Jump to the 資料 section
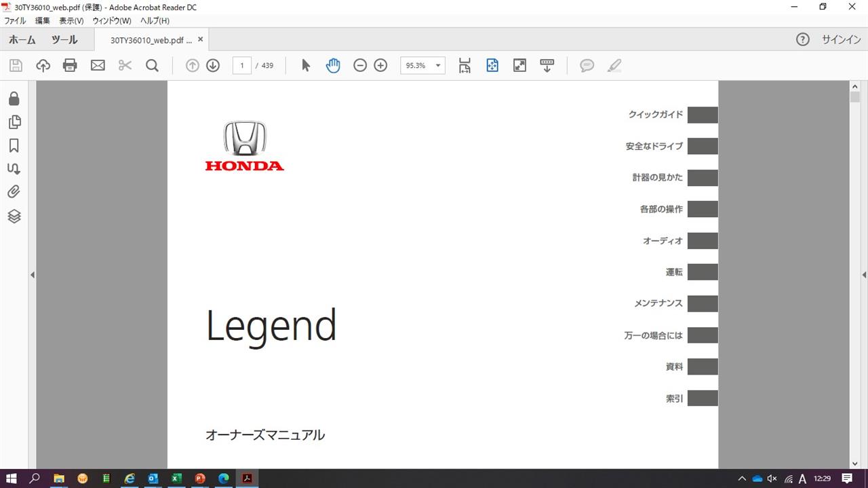868x488 pixels. pyautogui.click(x=674, y=367)
